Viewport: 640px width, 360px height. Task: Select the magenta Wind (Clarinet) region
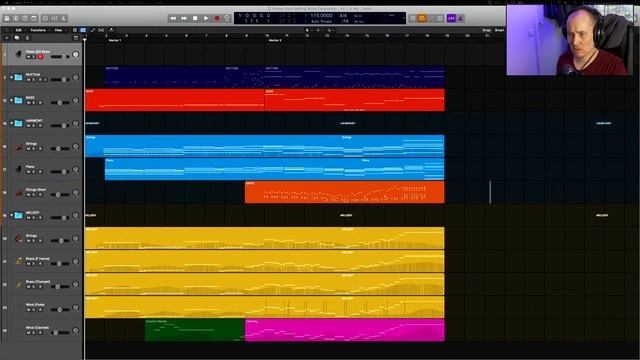pos(344,330)
